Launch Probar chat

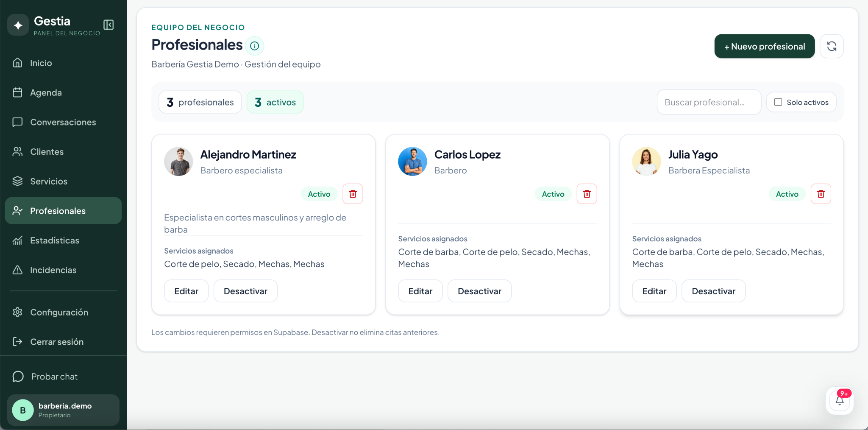click(63, 377)
